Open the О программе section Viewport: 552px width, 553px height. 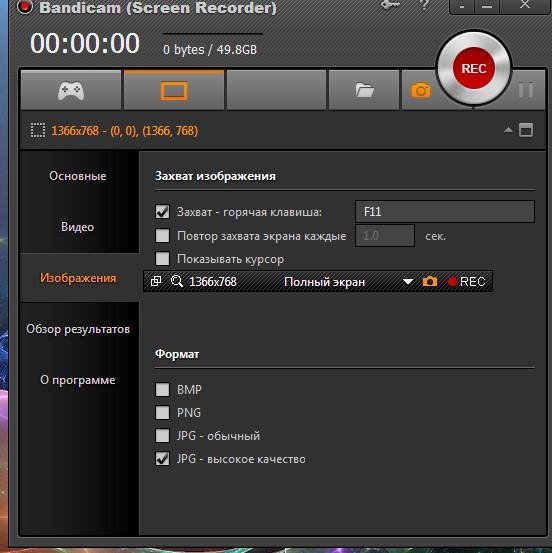pyautogui.click(x=78, y=380)
